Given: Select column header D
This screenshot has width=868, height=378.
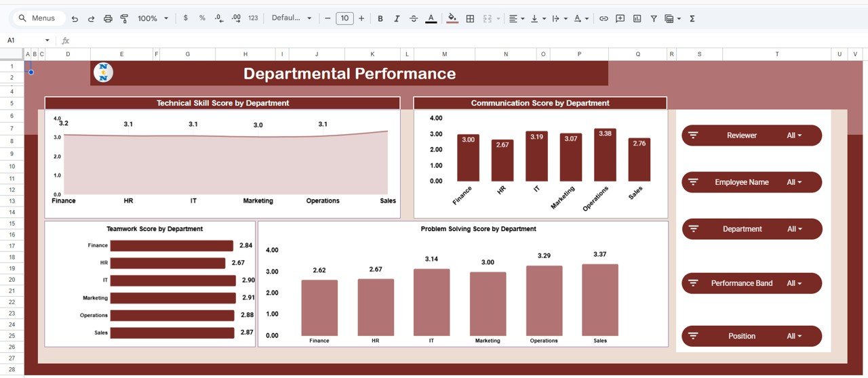Looking at the screenshot, I should tap(68, 54).
